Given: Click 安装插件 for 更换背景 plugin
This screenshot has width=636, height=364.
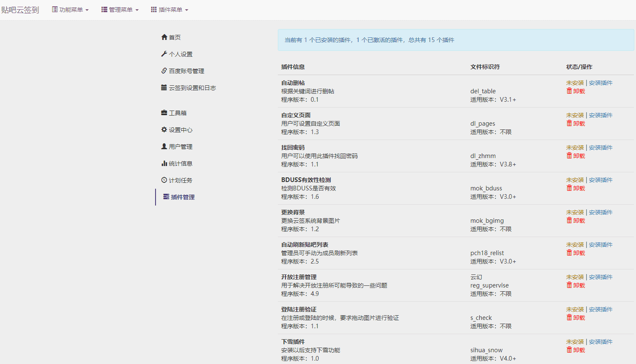Looking at the screenshot, I should (601, 212).
